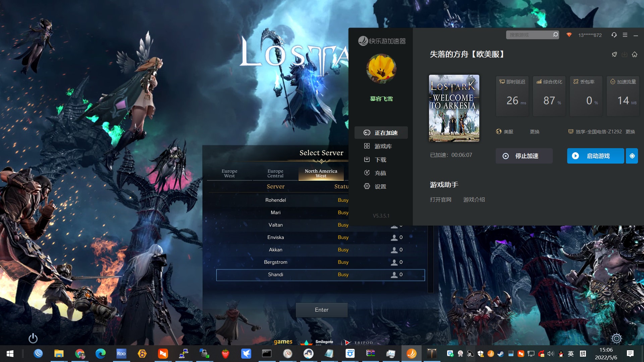
Task: Switch to Europe Central region tab
Action: (x=275, y=173)
